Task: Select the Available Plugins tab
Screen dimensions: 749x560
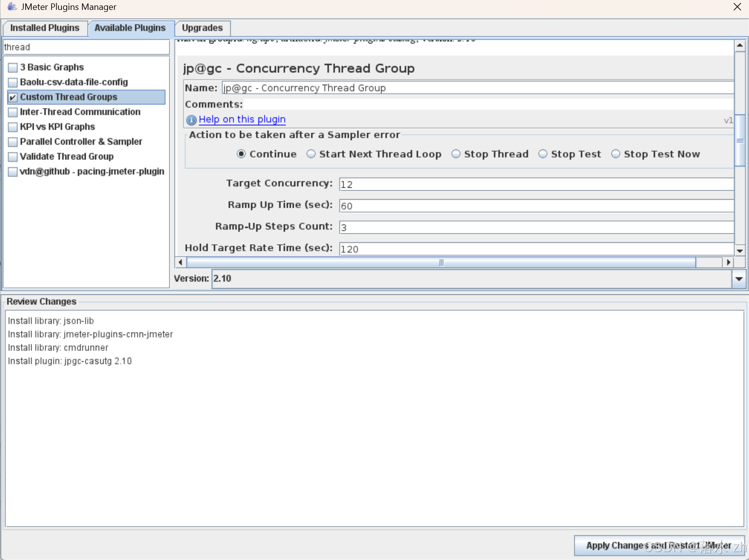Action: (x=130, y=28)
